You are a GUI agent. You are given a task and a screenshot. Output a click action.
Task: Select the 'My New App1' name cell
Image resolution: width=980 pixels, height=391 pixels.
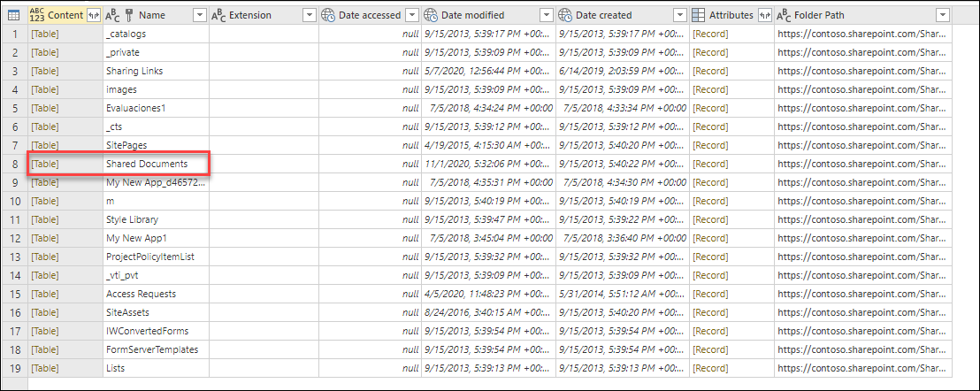[x=156, y=238]
